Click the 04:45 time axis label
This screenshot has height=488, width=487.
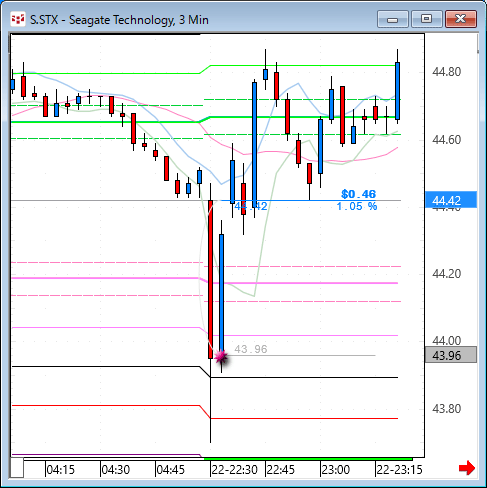170,470
